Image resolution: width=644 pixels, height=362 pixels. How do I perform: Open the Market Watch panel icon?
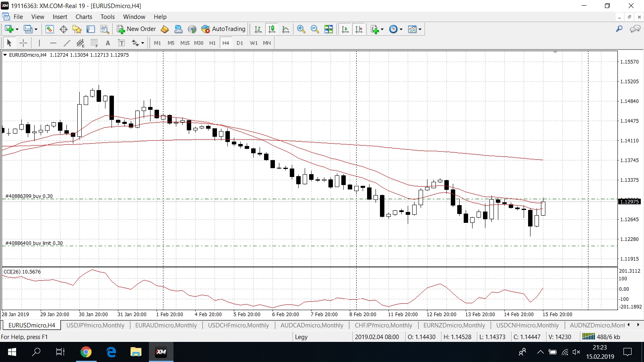point(50,29)
